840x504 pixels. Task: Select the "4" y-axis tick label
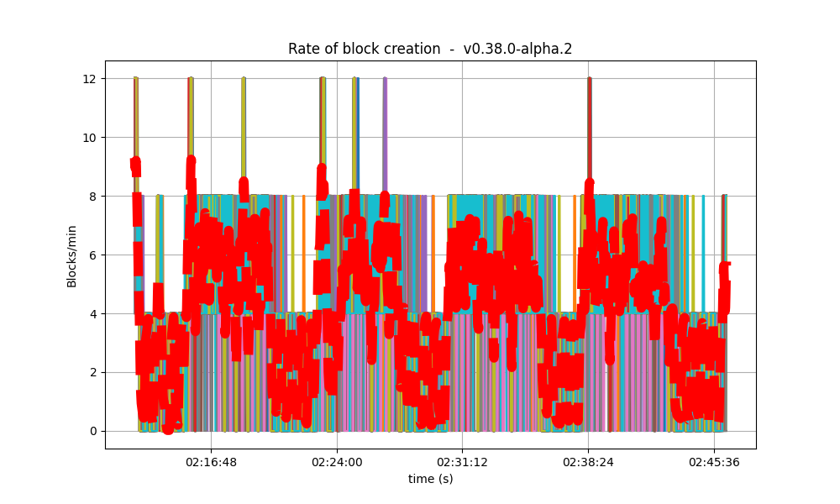[94, 314]
